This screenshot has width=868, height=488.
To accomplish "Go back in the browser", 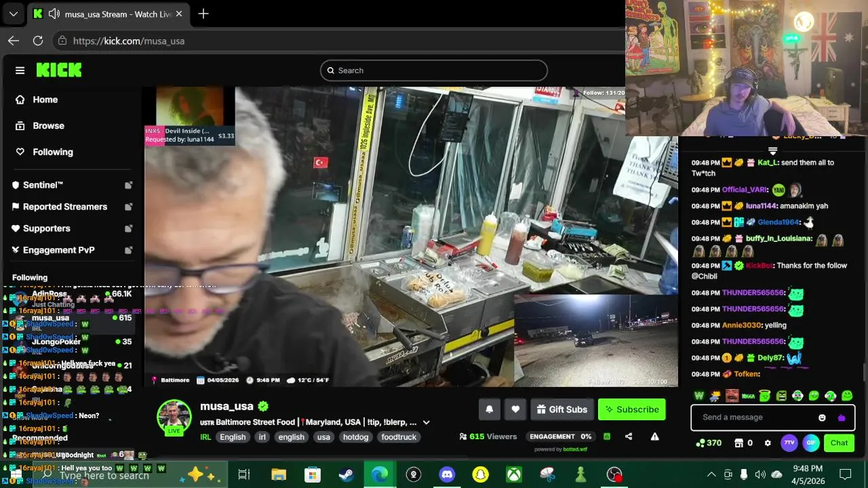I will point(14,41).
